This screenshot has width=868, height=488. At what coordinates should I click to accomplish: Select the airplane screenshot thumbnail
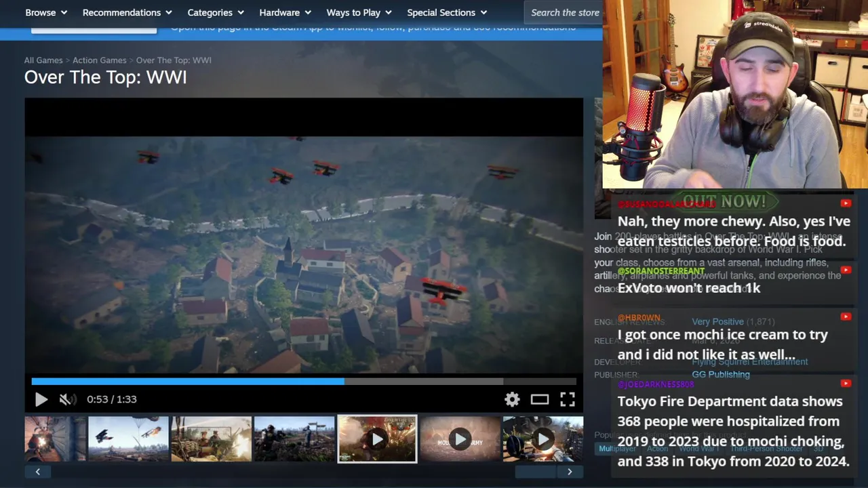pos(128,439)
